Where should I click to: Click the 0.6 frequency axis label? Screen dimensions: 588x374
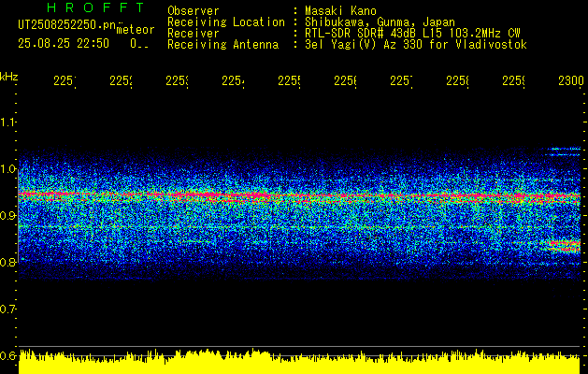pyautogui.click(x=8, y=355)
